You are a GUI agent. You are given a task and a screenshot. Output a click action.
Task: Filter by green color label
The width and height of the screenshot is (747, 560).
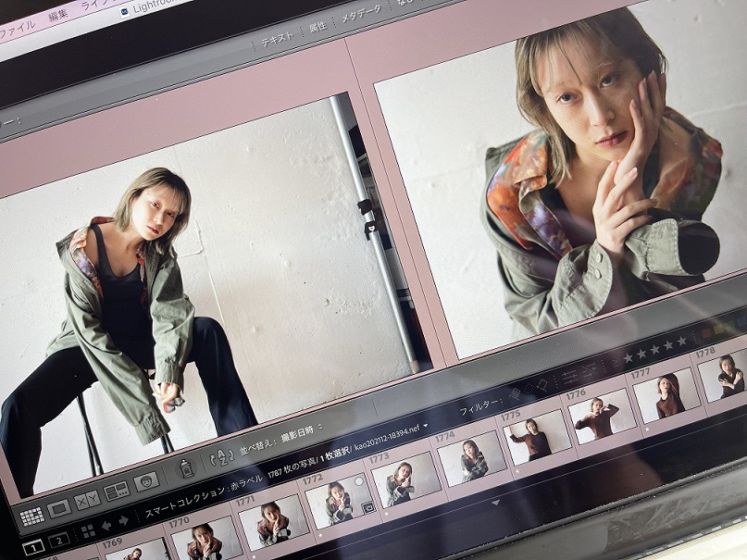pos(731,324)
